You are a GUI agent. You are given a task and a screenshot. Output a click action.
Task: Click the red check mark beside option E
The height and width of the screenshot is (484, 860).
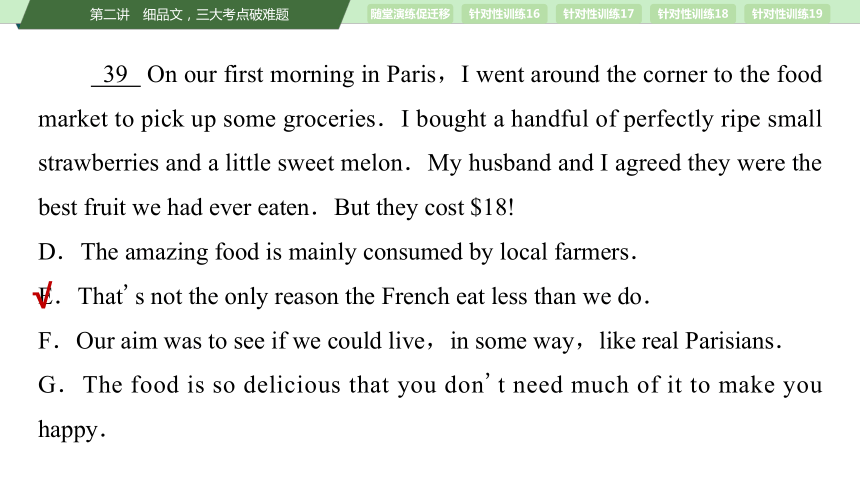[x=43, y=295]
